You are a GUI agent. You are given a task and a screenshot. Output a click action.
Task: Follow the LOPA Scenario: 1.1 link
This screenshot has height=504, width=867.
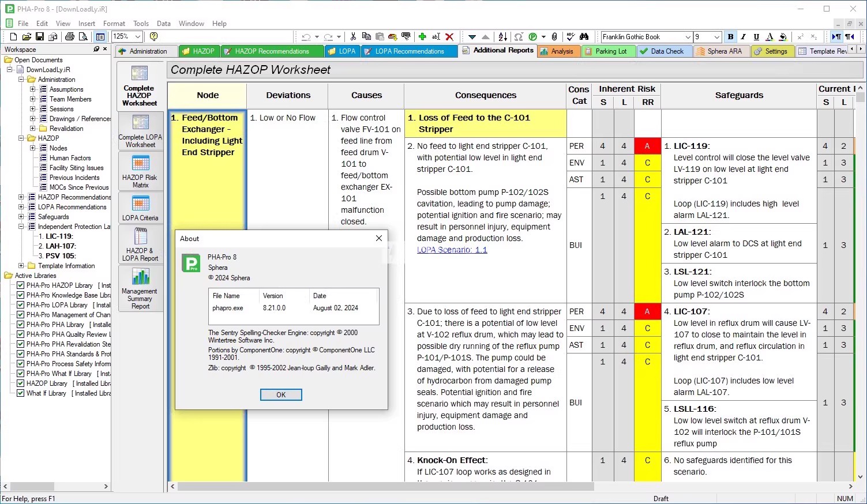point(452,250)
